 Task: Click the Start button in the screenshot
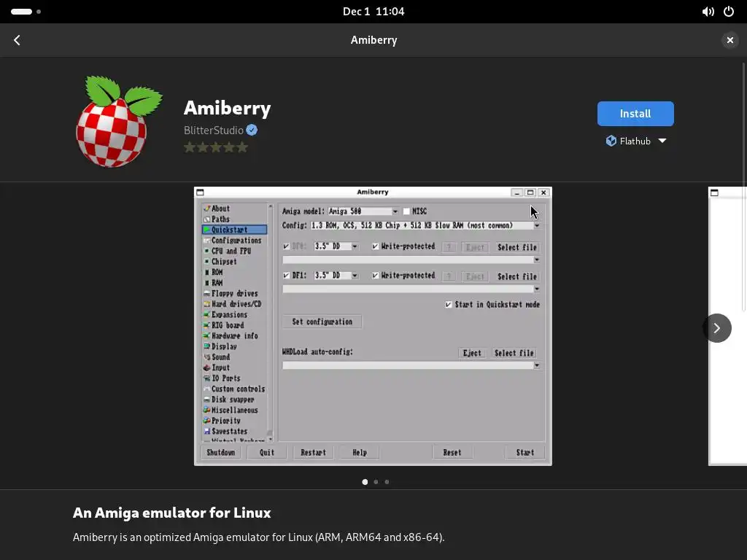pos(525,452)
